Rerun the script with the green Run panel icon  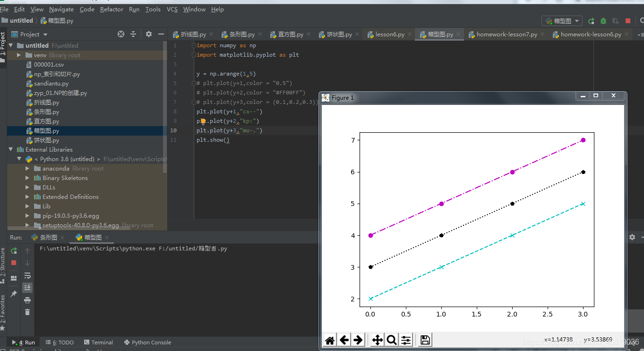[14, 251]
